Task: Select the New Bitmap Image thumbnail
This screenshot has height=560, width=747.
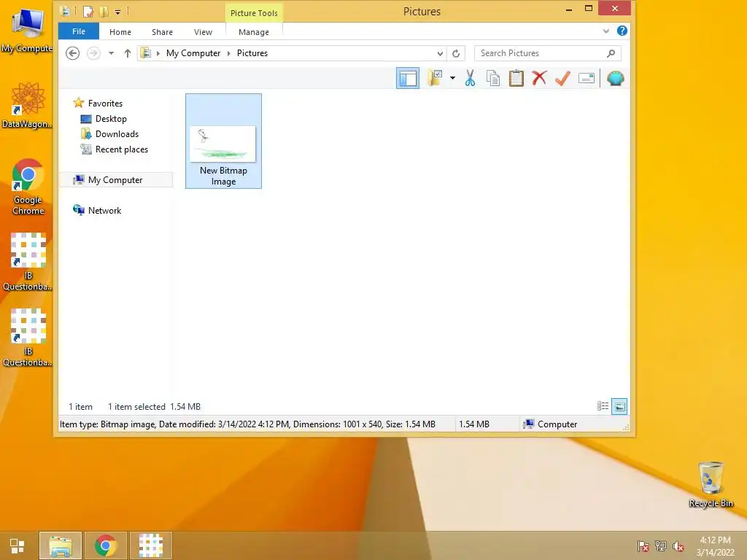Action: 223,141
